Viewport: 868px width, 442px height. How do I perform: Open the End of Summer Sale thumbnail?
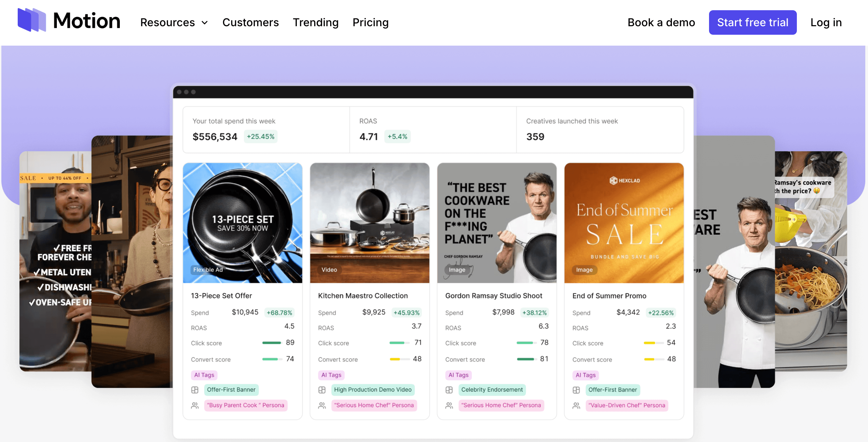[x=624, y=223]
